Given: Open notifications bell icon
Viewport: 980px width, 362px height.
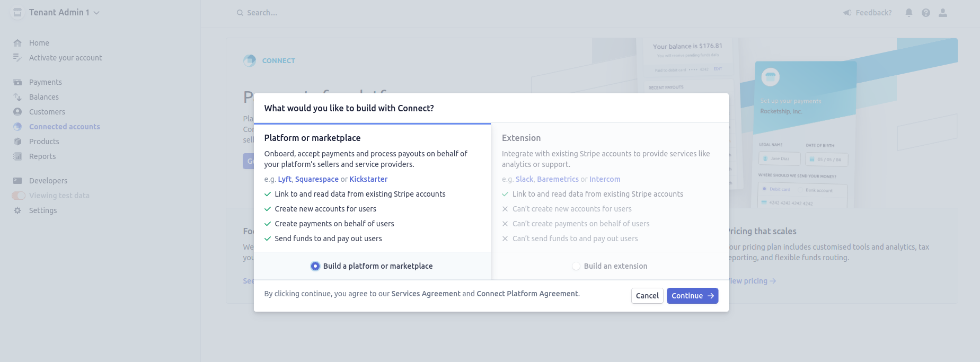Looking at the screenshot, I should [x=909, y=13].
